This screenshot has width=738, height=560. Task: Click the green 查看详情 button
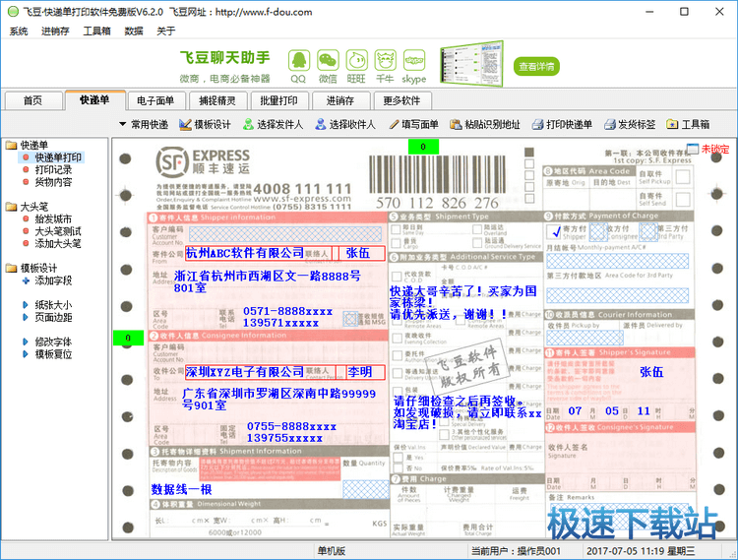pyautogui.click(x=536, y=66)
